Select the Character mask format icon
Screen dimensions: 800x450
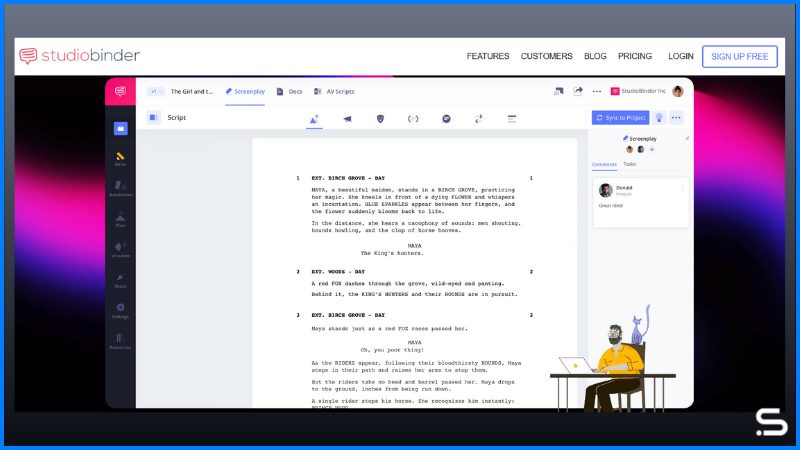pos(380,119)
